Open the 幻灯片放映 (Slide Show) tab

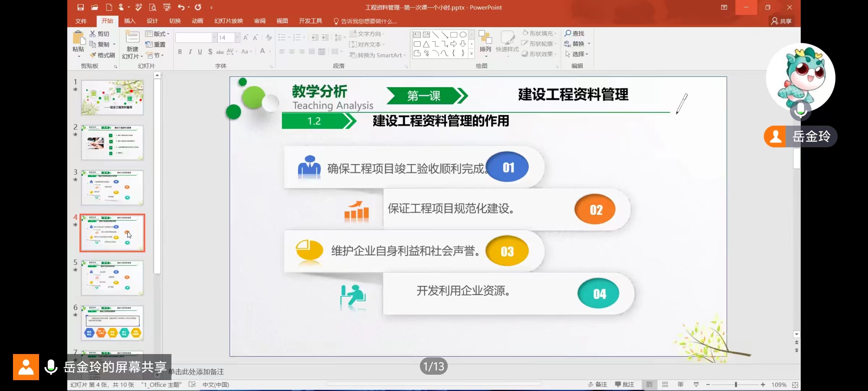(228, 21)
